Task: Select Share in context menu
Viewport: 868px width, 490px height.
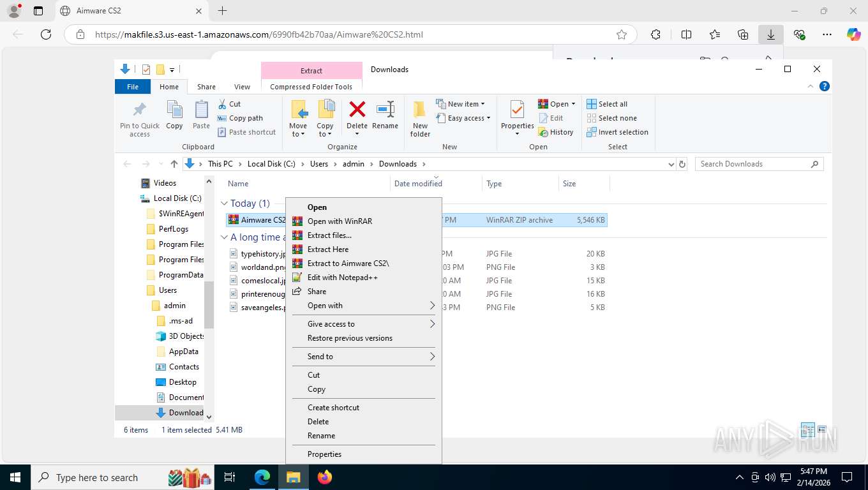Action: pos(363,291)
